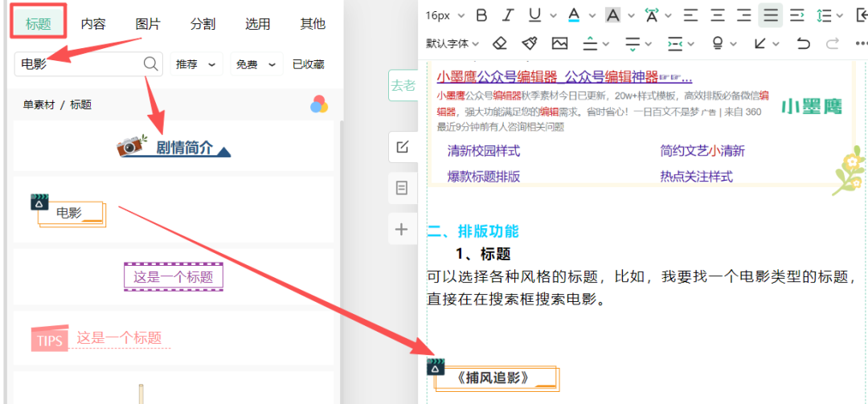
Task: Select the format painter brush
Action: (529, 43)
